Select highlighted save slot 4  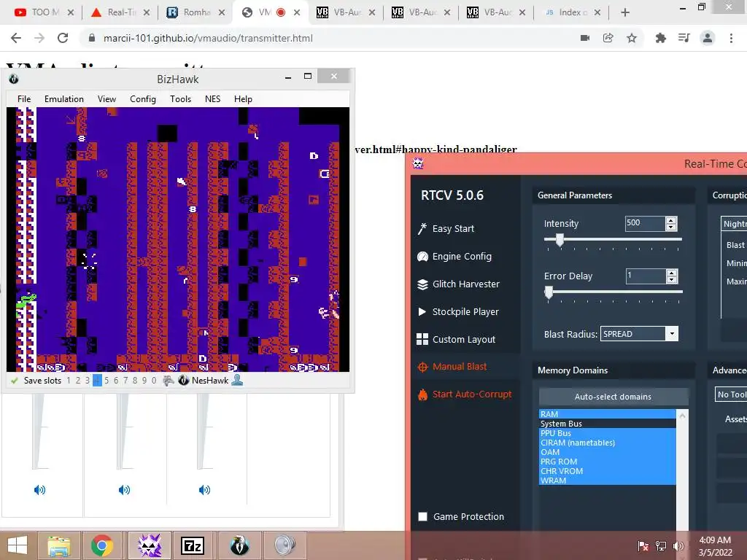pyautogui.click(x=97, y=381)
